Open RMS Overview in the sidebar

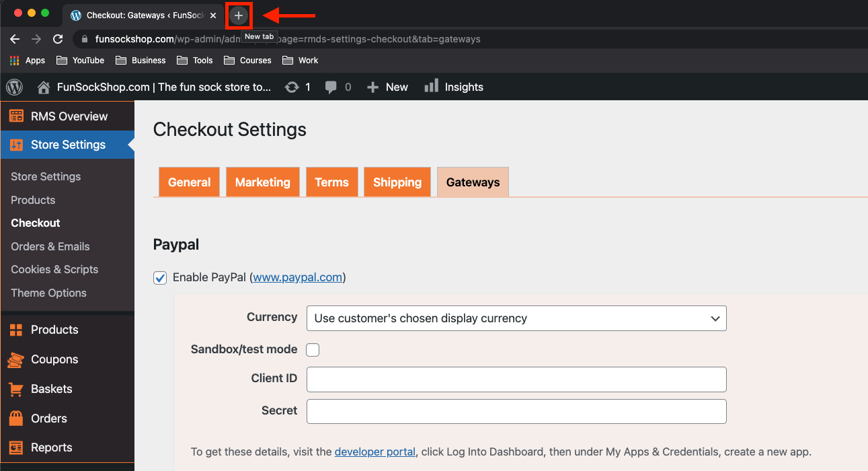point(67,116)
